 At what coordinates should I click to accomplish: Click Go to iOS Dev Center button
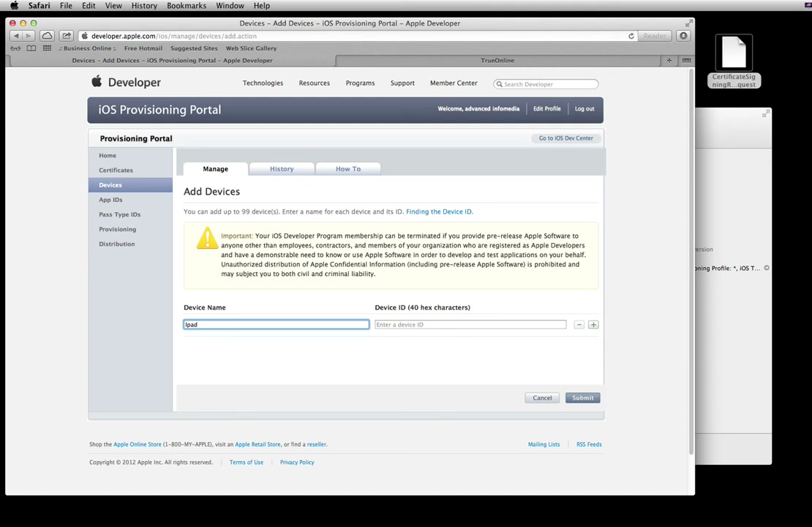[x=565, y=138]
